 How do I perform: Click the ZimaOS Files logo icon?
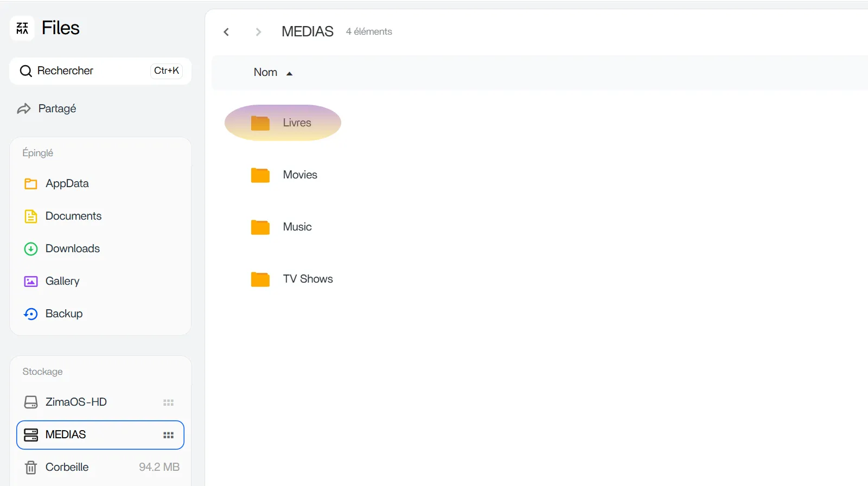22,28
